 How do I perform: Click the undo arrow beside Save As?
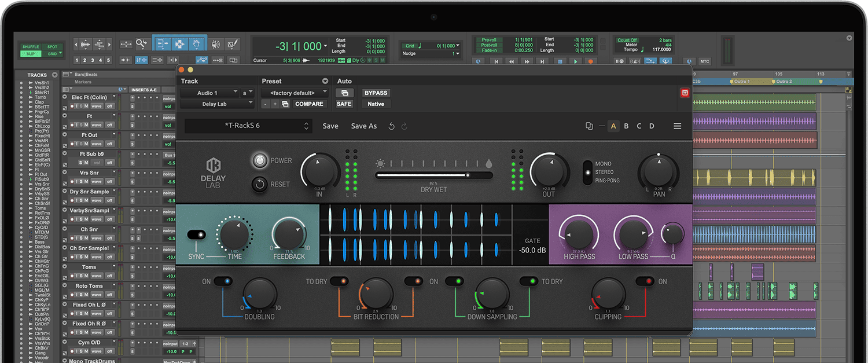pyautogui.click(x=392, y=126)
